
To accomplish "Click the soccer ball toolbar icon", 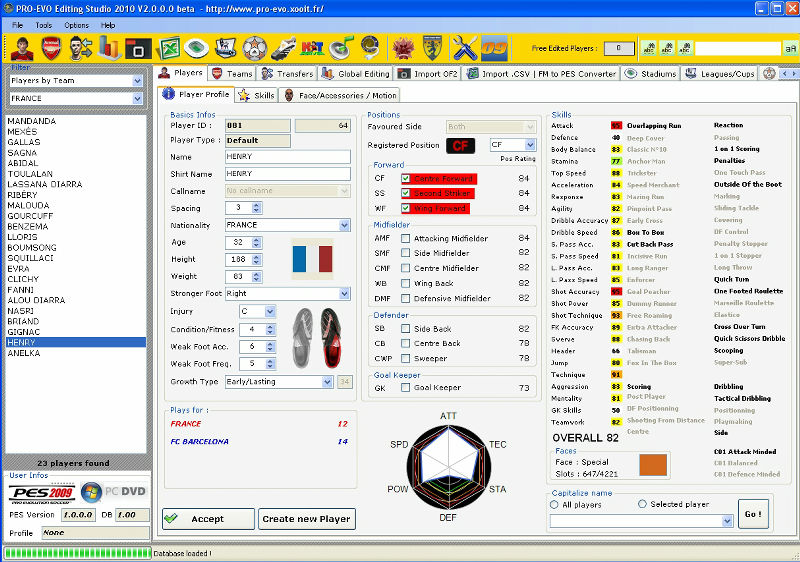I will [255, 47].
